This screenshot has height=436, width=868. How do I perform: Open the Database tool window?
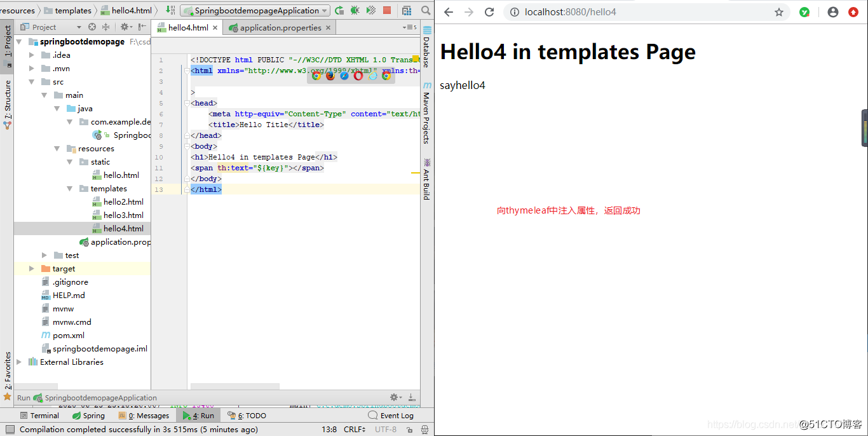pyautogui.click(x=426, y=47)
